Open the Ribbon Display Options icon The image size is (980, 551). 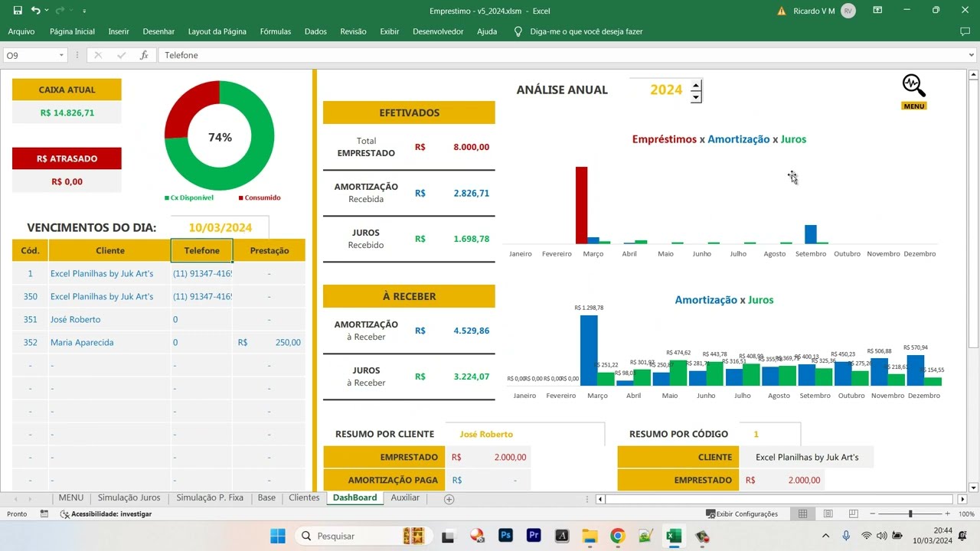pyautogui.click(x=877, y=11)
